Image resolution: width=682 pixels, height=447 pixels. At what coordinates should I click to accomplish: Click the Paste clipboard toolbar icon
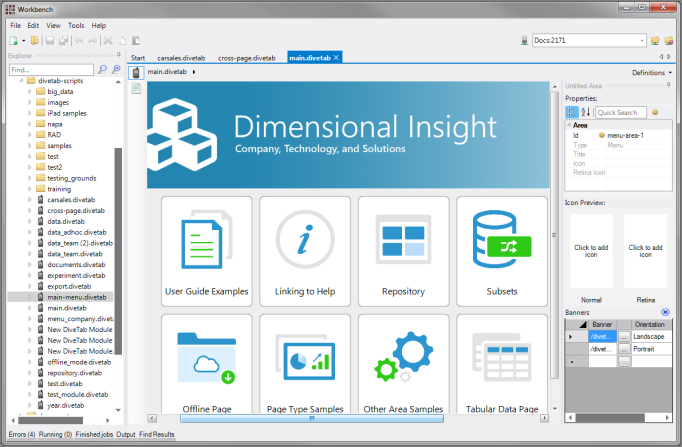tap(136, 40)
